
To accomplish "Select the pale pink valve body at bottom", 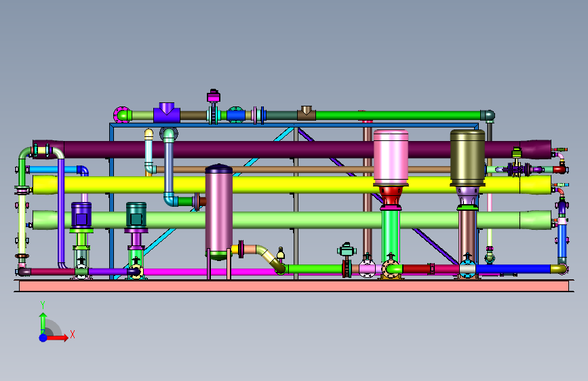I will (367, 268).
